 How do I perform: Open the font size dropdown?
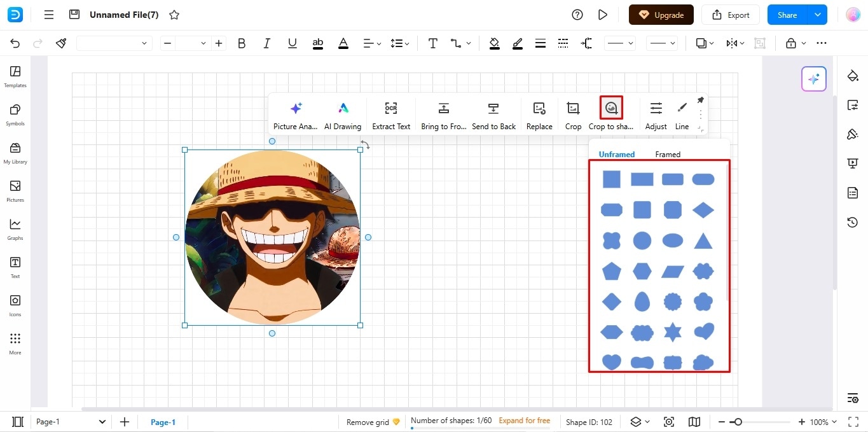[x=203, y=43]
